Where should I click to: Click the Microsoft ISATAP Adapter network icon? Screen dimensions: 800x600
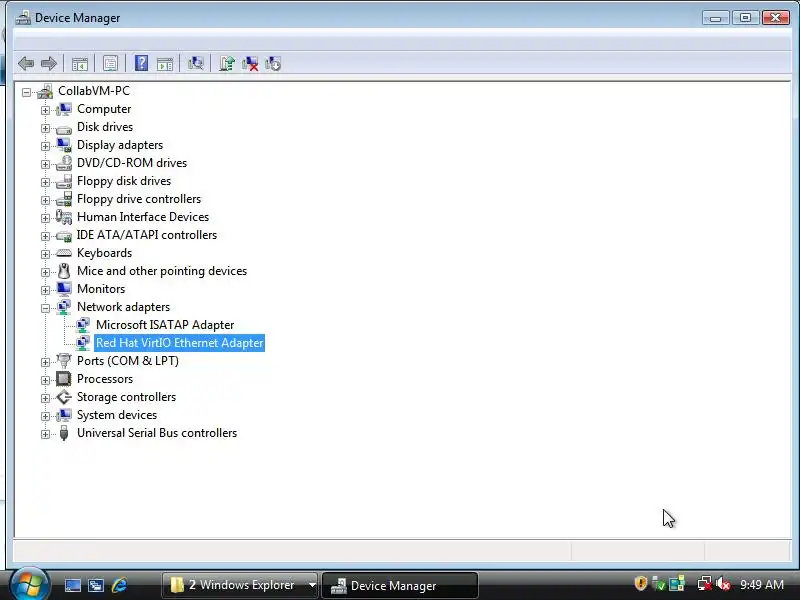pyautogui.click(x=83, y=325)
